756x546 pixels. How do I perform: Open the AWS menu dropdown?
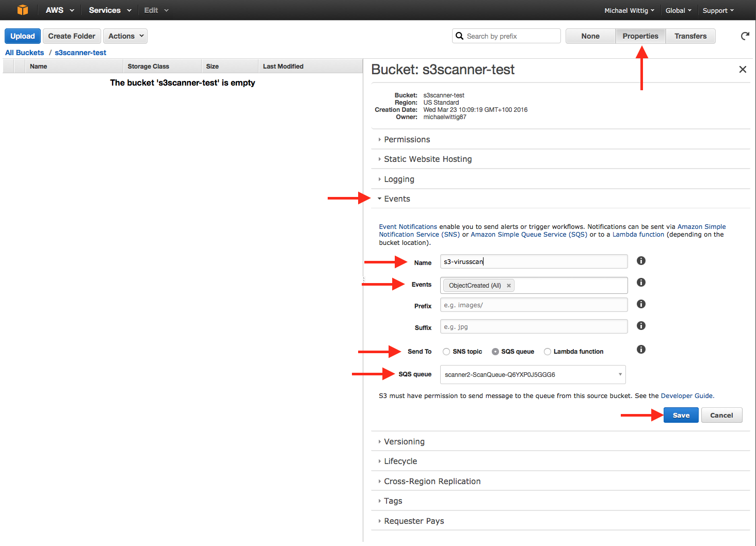point(60,10)
